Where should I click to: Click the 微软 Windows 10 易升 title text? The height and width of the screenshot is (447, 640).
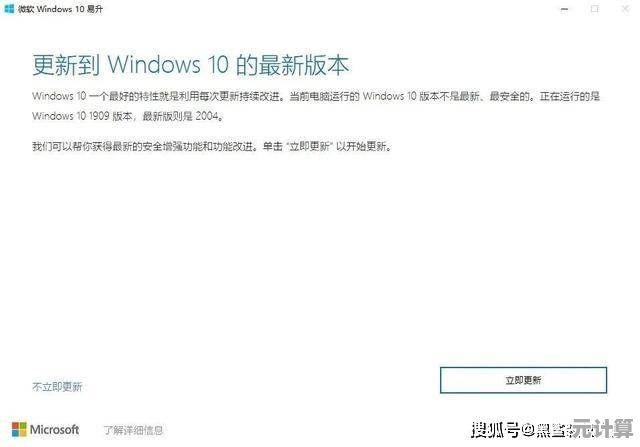pyautogui.click(x=60, y=9)
